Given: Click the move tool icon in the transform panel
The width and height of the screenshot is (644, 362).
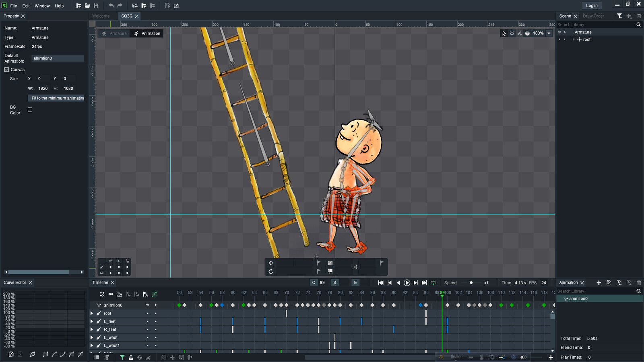Looking at the screenshot, I should [x=271, y=263].
